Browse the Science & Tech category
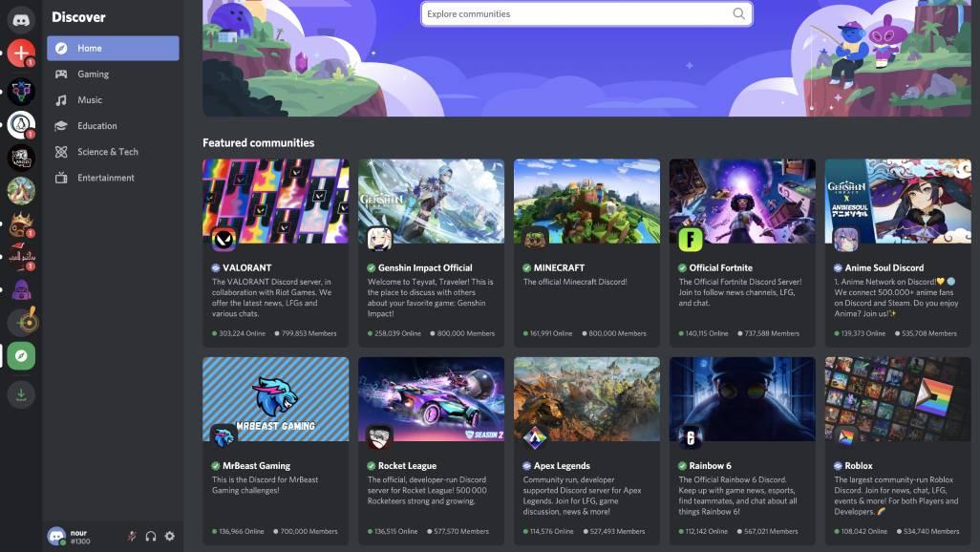Image resolution: width=980 pixels, height=552 pixels. click(113, 152)
